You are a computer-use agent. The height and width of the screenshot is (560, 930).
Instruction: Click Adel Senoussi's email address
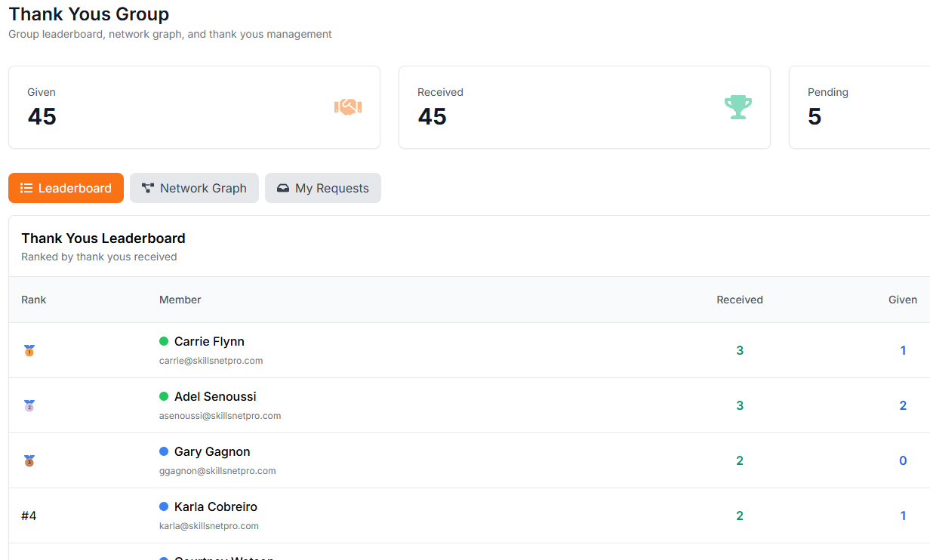pos(220,416)
